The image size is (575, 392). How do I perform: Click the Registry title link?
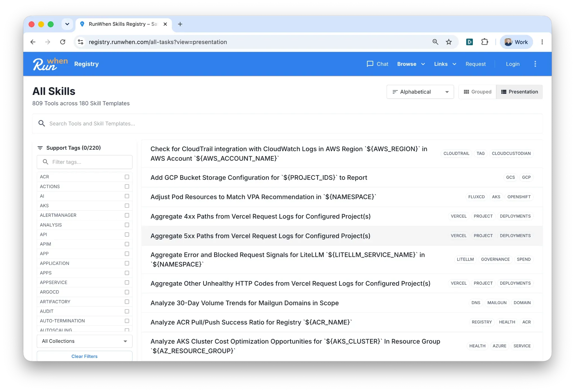(86, 64)
